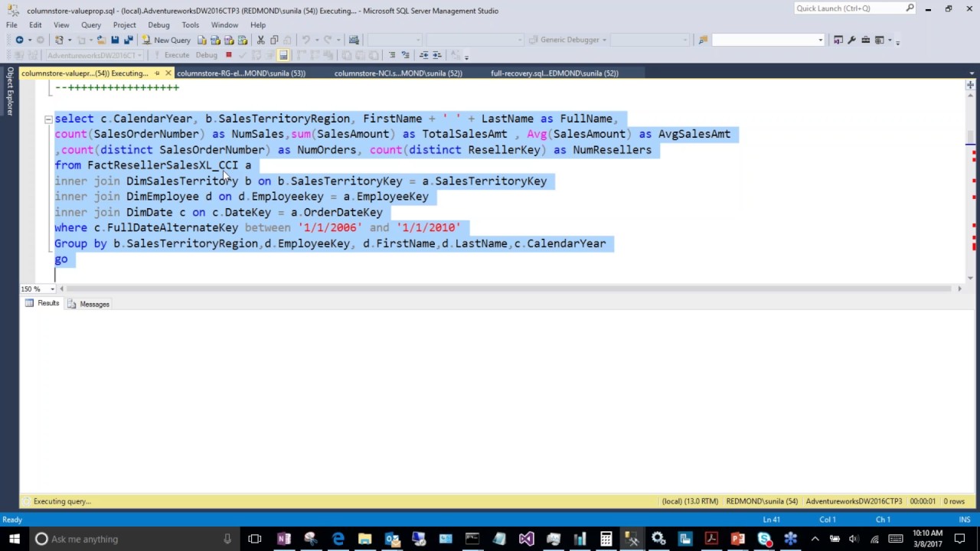Toggle Results to File highlighted icon
This screenshot has width=980, height=551.
[283, 55]
